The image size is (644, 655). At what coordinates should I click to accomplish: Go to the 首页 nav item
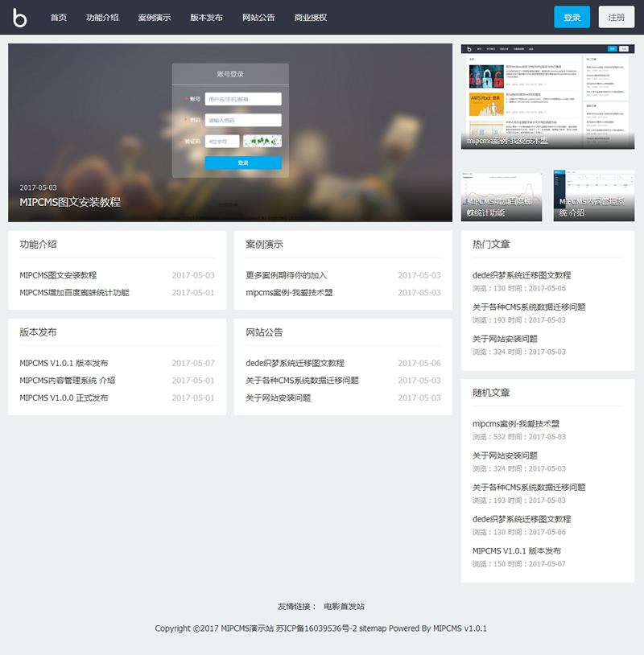click(59, 18)
